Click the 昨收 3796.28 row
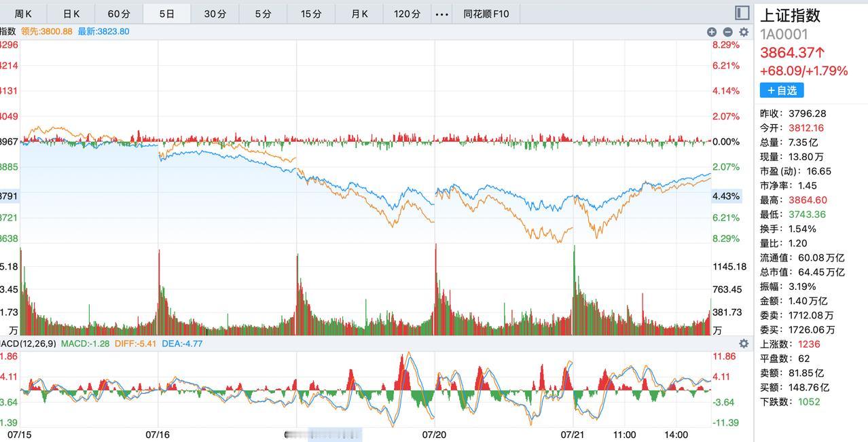The height and width of the screenshot is (442, 868). (x=793, y=113)
